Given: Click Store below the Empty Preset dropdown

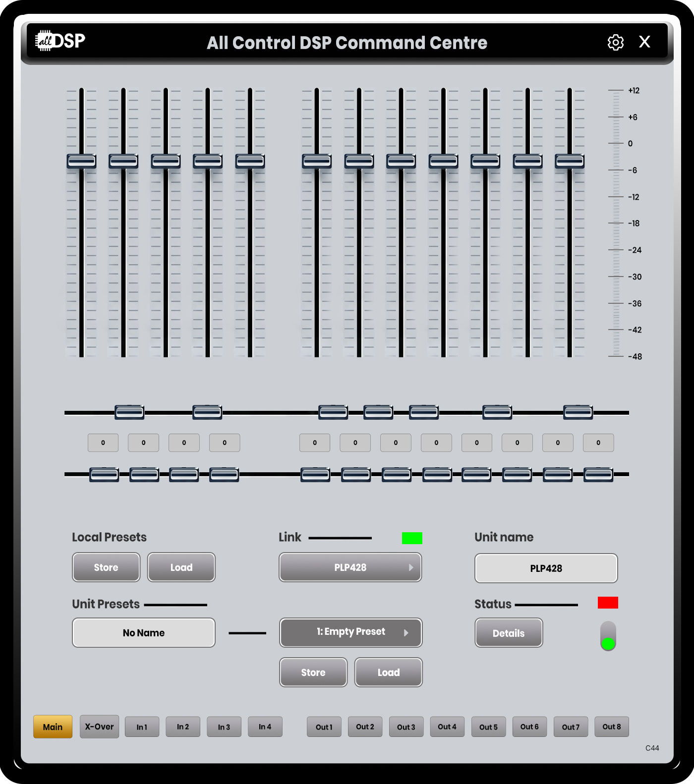Looking at the screenshot, I should click(313, 672).
